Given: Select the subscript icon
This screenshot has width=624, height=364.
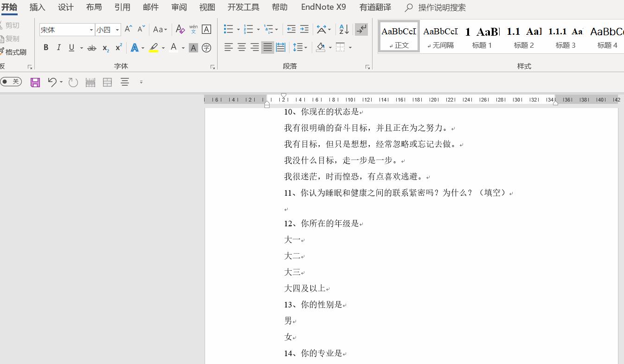Looking at the screenshot, I should (104, 48).
